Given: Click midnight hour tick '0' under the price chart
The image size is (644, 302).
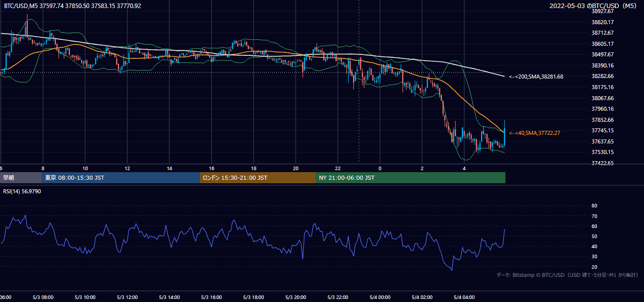Looking at the screenshot, I should [x=380, y=168].
